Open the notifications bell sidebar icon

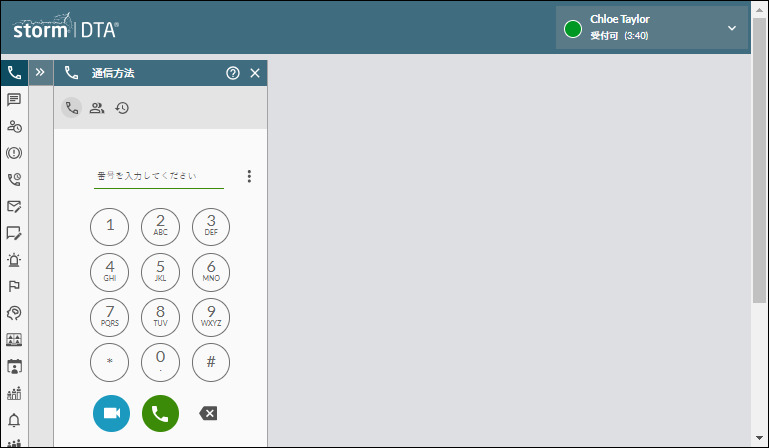pos(14,420)
